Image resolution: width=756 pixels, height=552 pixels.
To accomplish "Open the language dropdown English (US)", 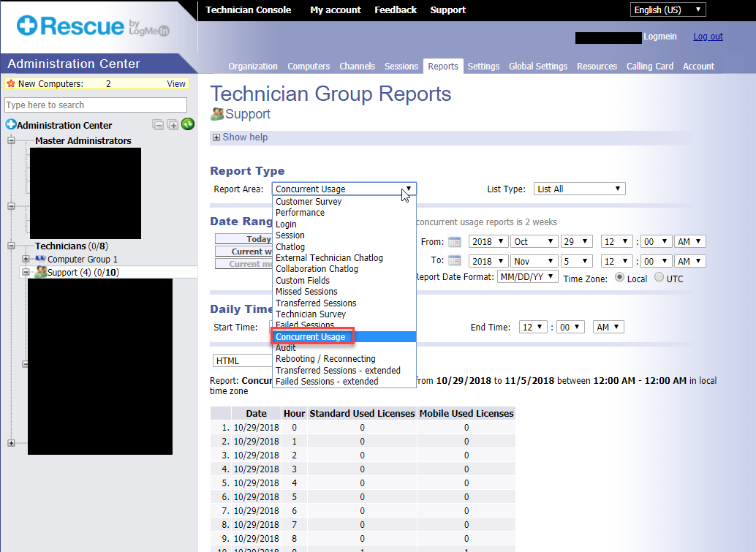I will [x=668, y=10].
